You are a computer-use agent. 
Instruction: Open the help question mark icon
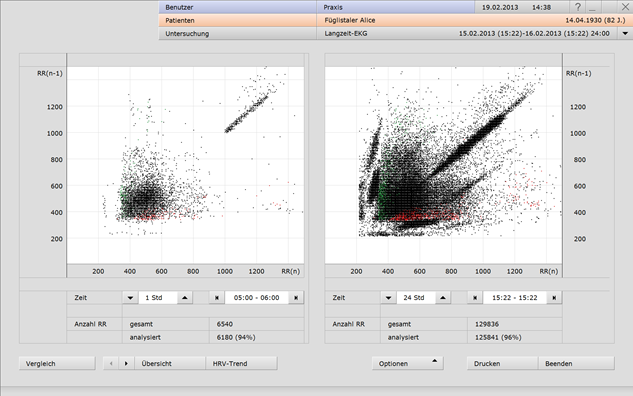pos(578,7)
